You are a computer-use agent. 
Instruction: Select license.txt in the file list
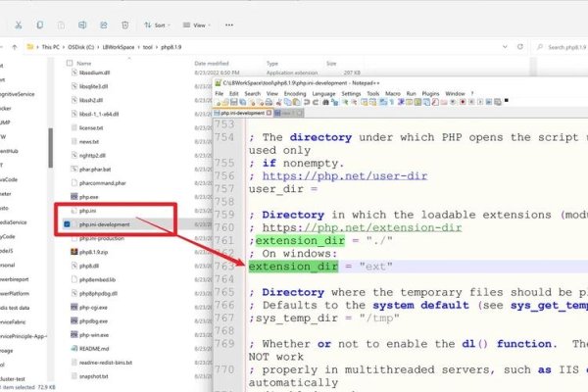click(x=91, y=128)
